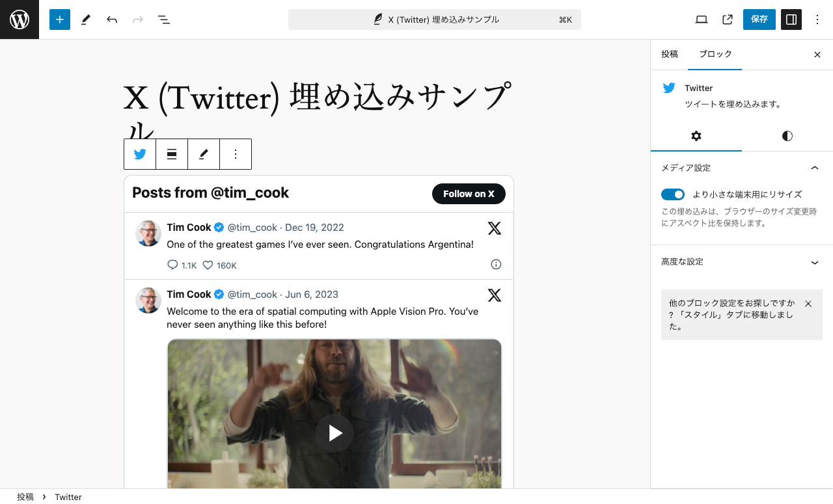The height and width of the screenshot is (504, 833).
Task: Open device preview laptop icon
Action: point(702,20)
